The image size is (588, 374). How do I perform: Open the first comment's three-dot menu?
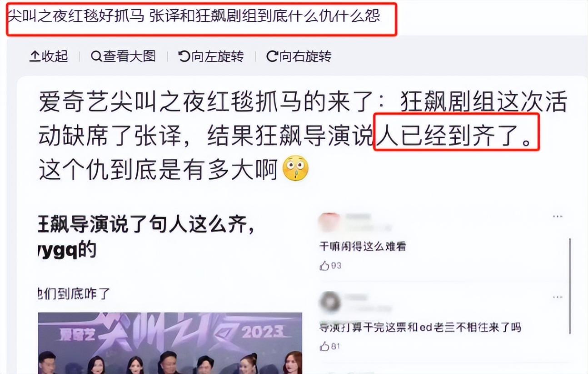558,217
